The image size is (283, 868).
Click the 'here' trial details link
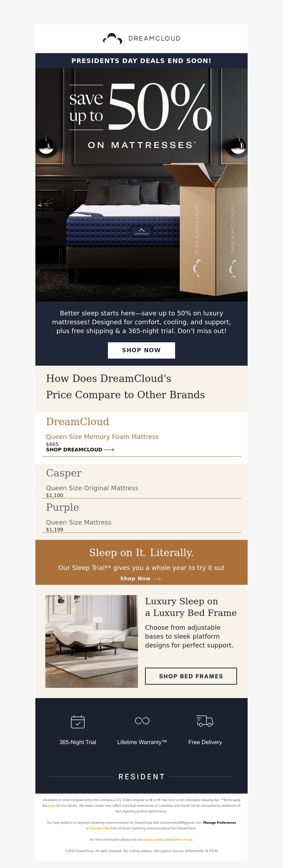[x=52, y=806]
